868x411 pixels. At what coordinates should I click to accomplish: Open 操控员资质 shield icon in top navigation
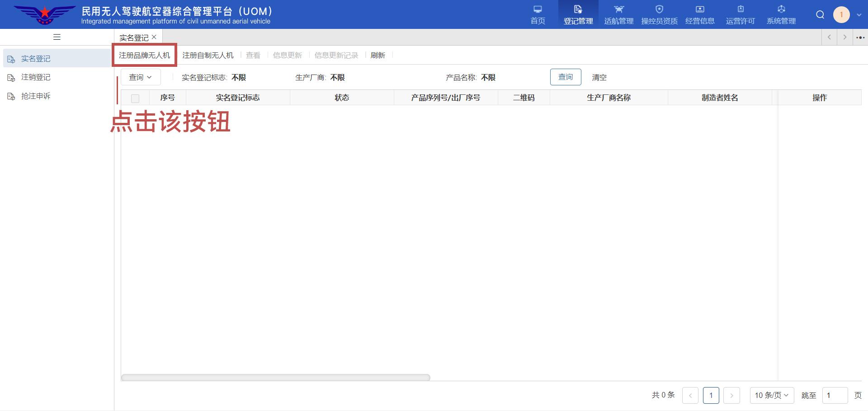(x=659, y=9)
